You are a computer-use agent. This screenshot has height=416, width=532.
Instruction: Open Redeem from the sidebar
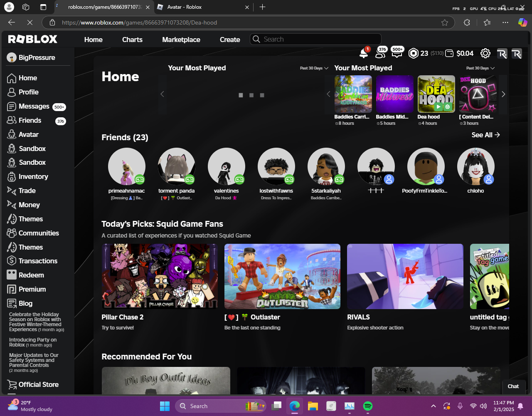[31, 275]
